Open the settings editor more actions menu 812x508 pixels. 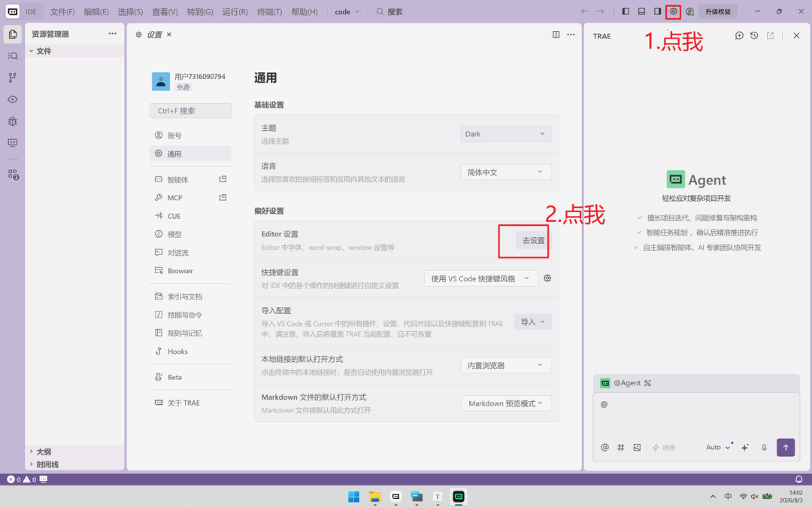571,34
